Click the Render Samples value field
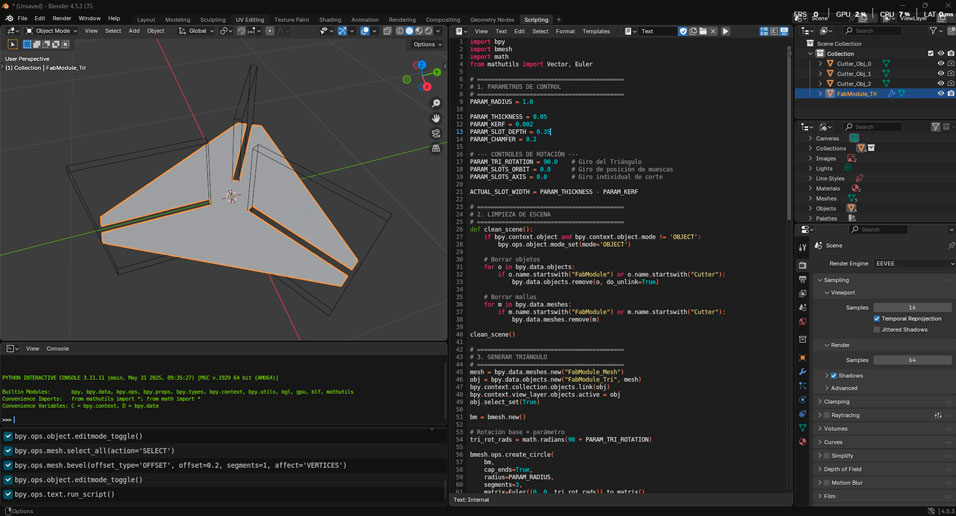 (912, 359)
